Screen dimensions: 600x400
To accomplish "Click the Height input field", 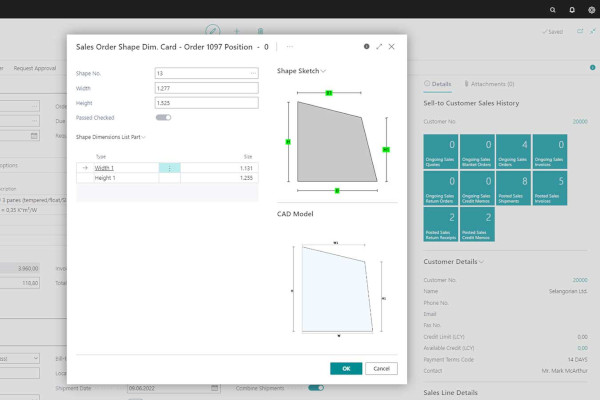I will [x=207, y=103].
